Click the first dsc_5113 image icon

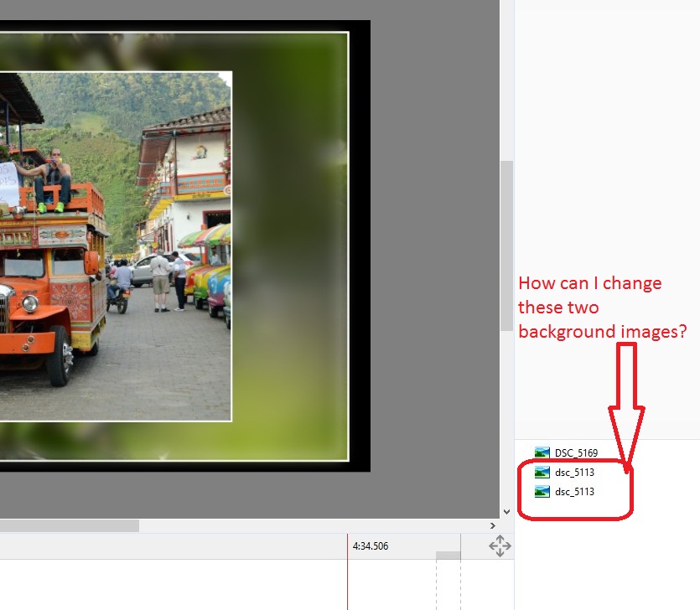(x=542, y=473)
